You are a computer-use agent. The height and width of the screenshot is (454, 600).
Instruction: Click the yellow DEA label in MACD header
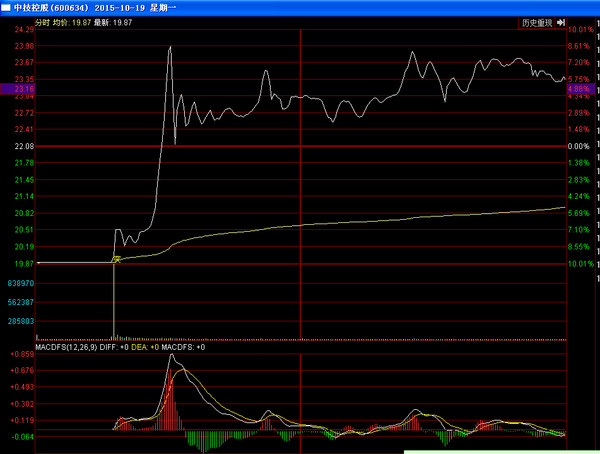pyautogui.click(x=141, y=347)
